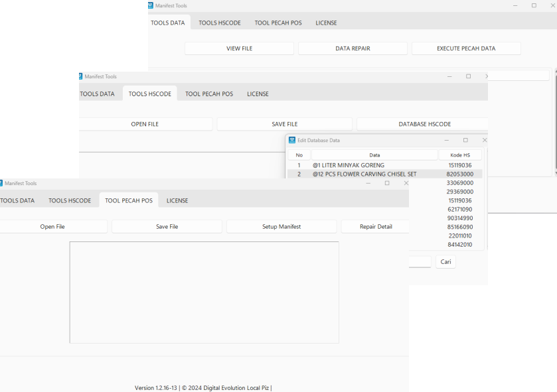
Task: Open TOOL PECAH POS tab in the VIEW FILE window
Action: click(x=278, y=23)
